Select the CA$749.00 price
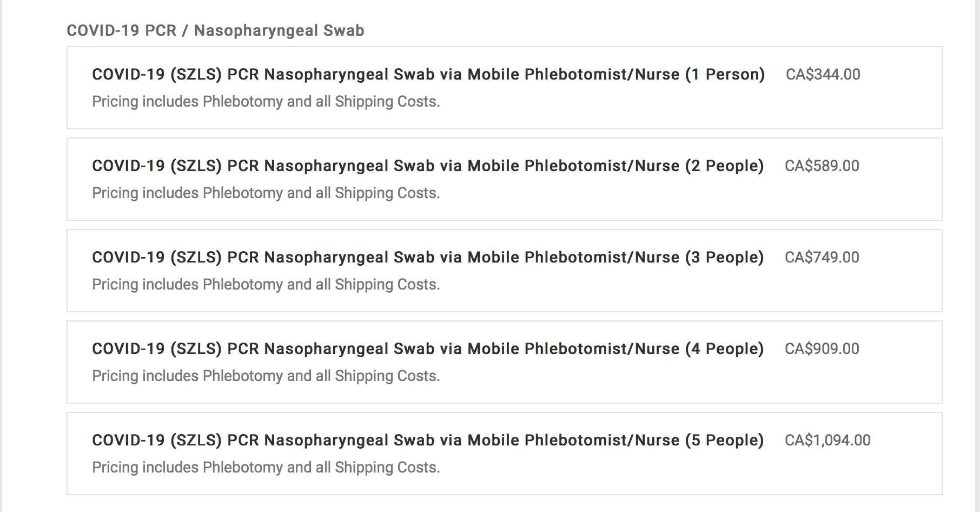 pyautogui.click(x=822, y=257)
